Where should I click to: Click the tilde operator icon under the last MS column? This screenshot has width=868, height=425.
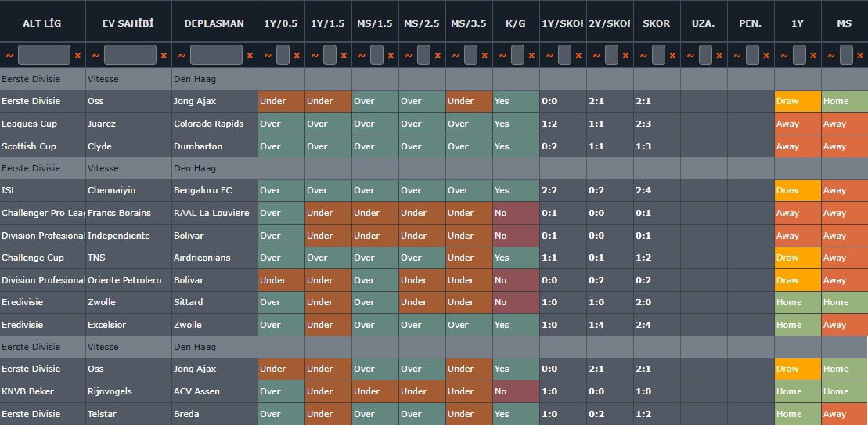(x=831, y=56)
